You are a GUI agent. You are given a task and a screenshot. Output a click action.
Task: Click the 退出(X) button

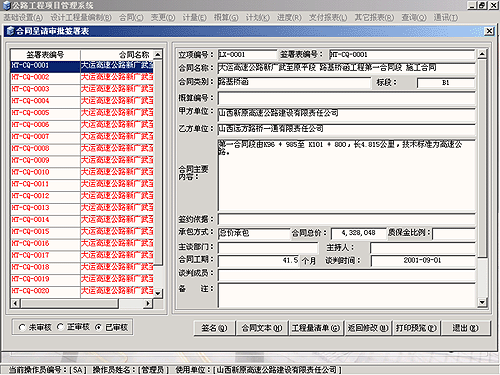point(465,328)
